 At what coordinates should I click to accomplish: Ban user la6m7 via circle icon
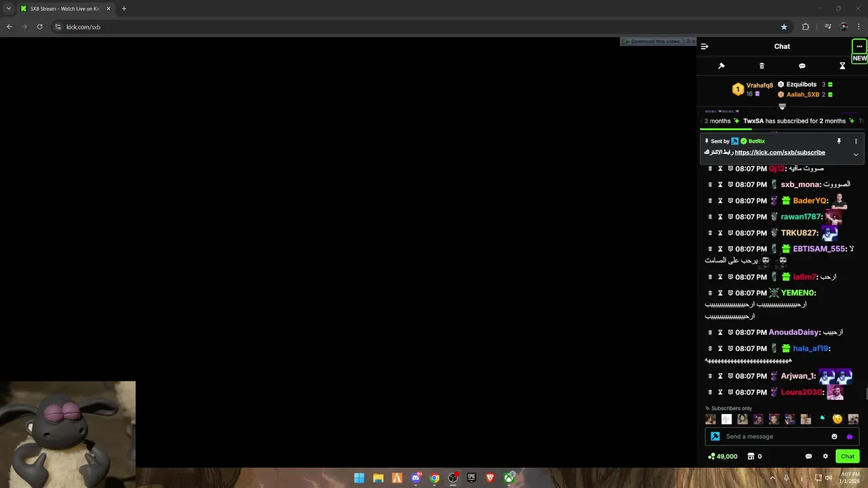pos(730,277)
